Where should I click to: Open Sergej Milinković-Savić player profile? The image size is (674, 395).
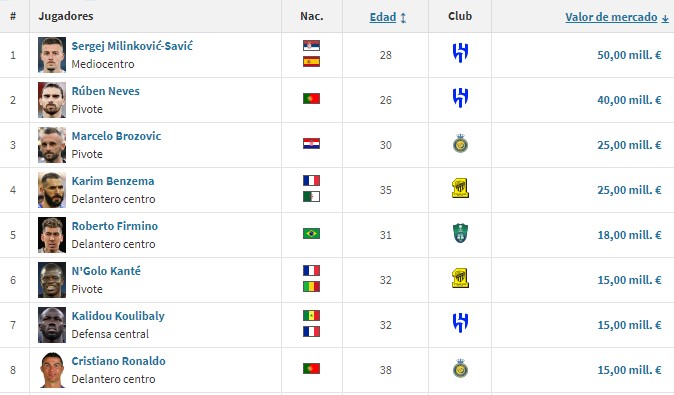132,46
